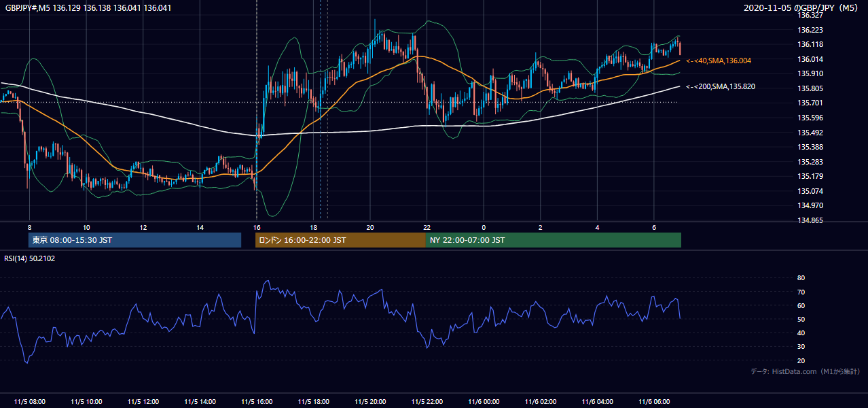Click the London session bar 16:00-22:00 JST

[340, 240]
